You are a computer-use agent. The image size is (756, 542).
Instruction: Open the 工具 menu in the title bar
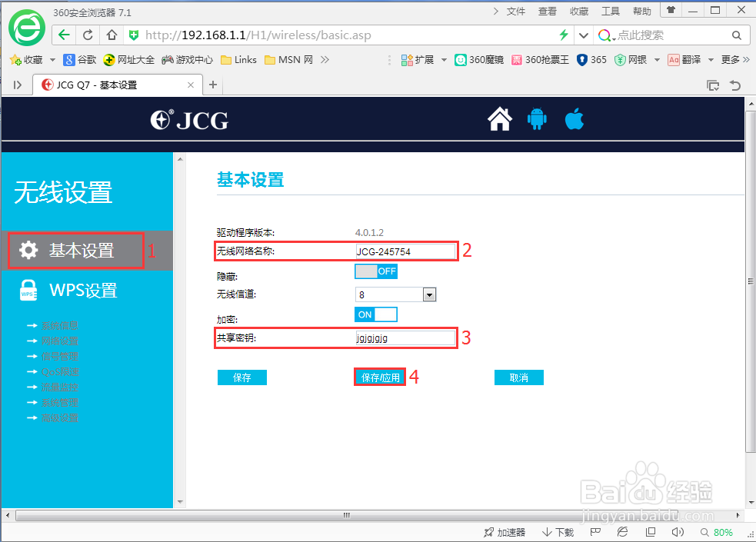[x=611, y=10]
